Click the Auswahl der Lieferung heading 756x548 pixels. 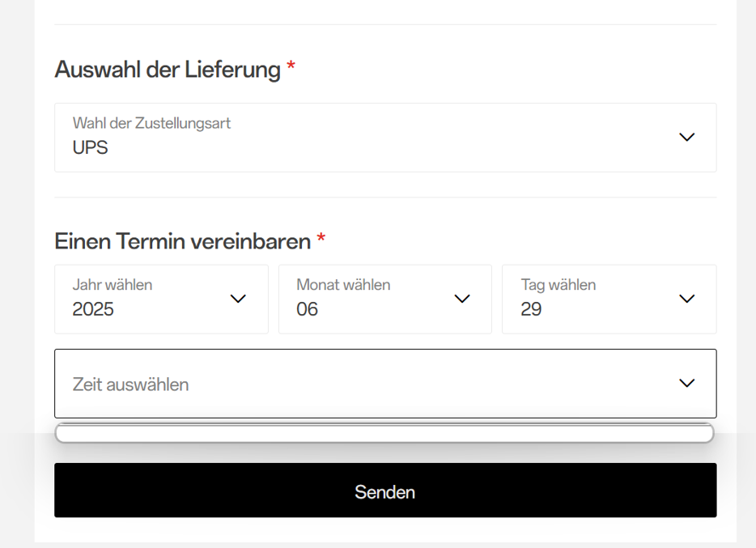(168, 70)
